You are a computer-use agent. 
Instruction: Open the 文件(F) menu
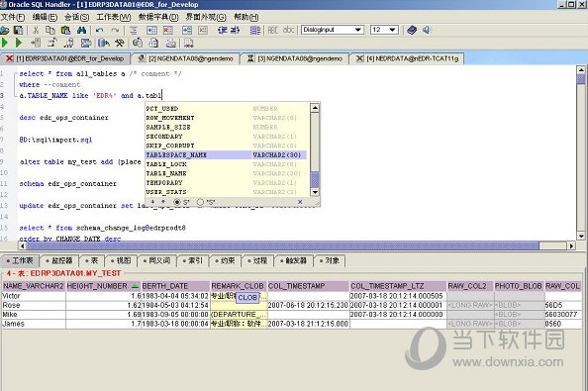point(13,17)
